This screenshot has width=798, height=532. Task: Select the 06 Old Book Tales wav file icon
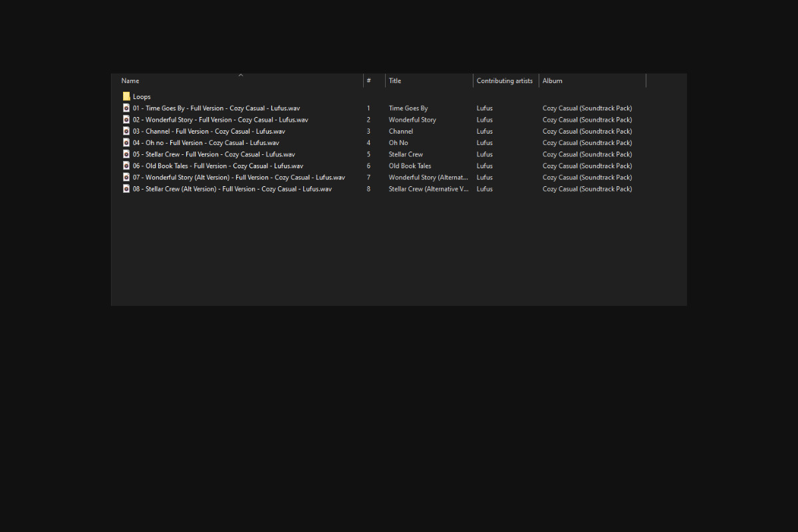click(x=126, y=166)
